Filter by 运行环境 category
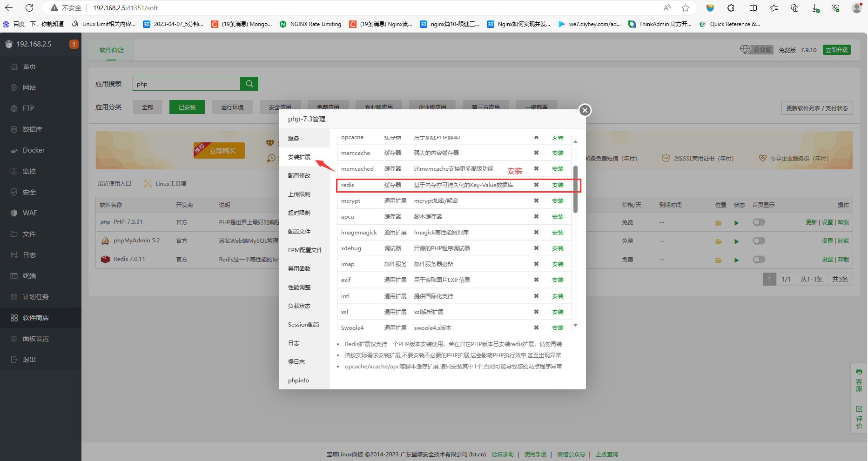The image size is (868, 461). [232, 107]
